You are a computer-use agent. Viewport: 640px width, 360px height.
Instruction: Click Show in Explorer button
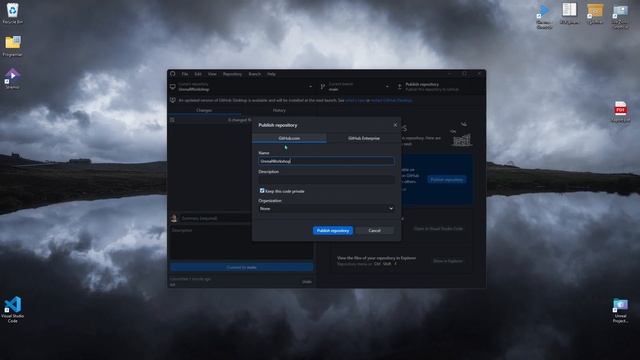pos(448,261)
